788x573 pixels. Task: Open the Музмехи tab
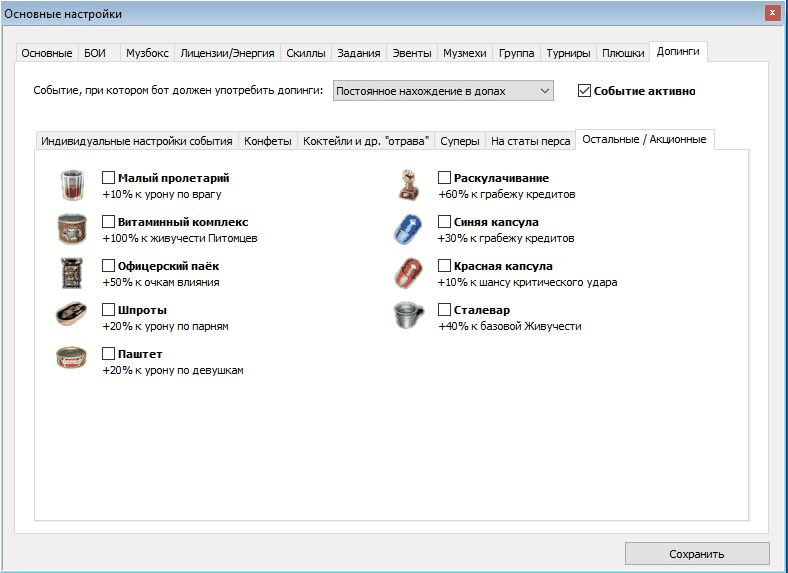coord(465,53)
